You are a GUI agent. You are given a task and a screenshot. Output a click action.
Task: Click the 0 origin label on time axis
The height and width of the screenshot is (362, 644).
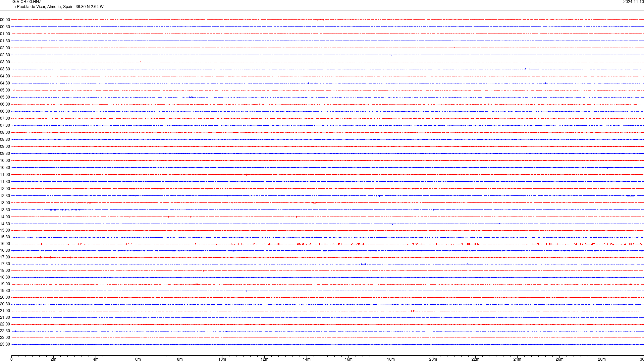[x=11, y=359]
